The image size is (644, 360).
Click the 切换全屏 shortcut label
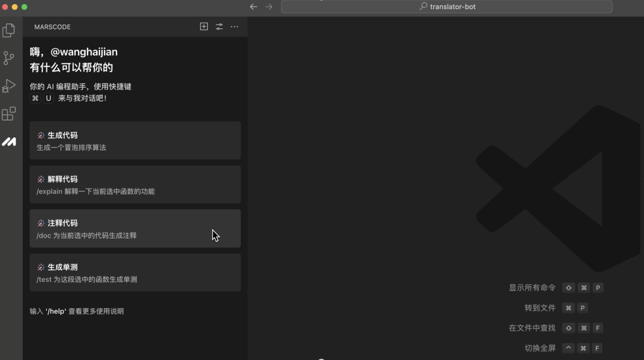540,348
